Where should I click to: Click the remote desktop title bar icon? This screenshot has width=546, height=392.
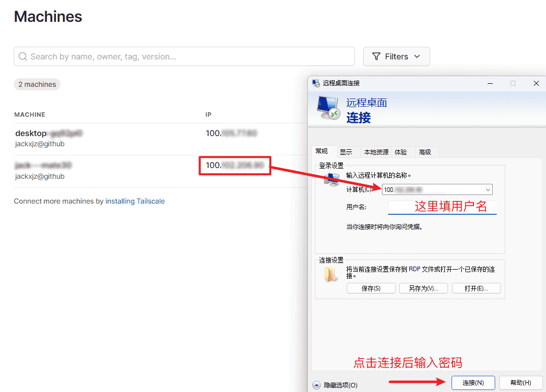(316, 83)
